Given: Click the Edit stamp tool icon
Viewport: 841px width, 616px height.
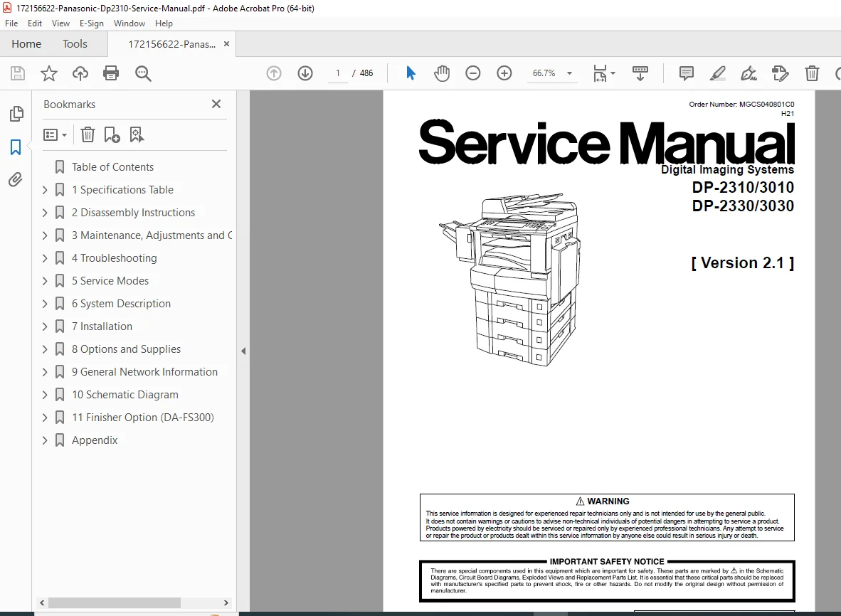Looking at the screenshot, I should tap(781, 73).
